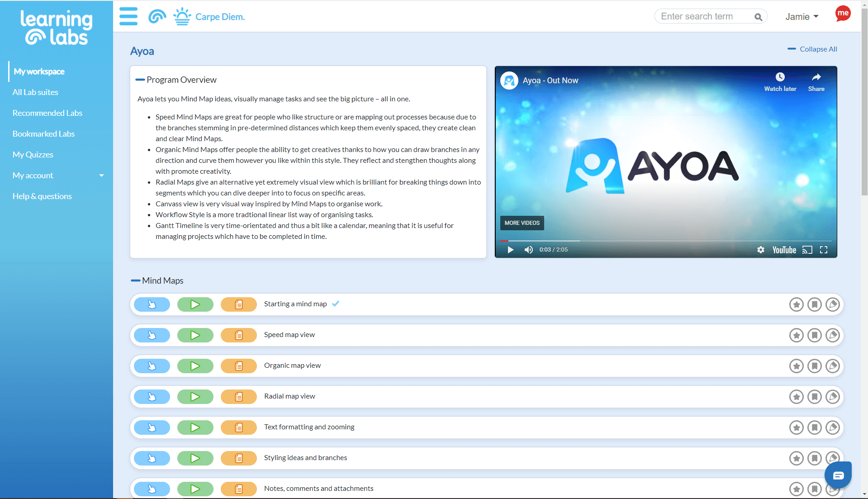The width and height of the screenshot is (868, 499).
Task: Play the Ayoa video
Action: 510,250
